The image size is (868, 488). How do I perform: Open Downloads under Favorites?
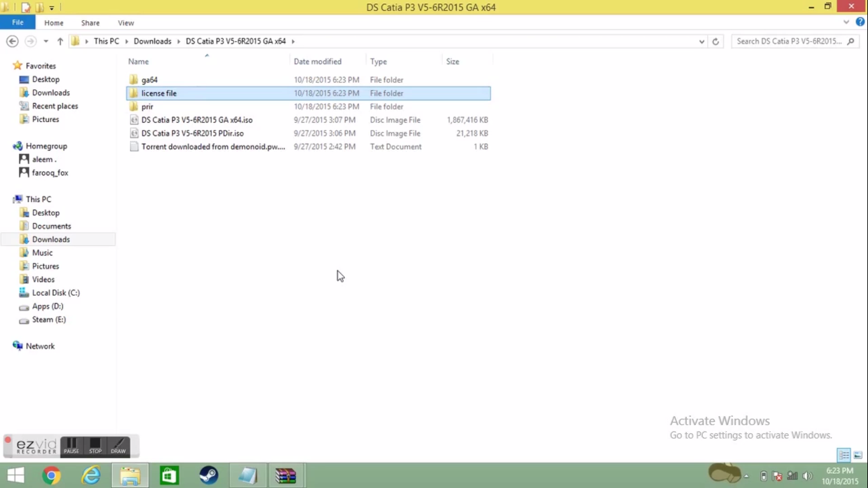pos(51,93)
